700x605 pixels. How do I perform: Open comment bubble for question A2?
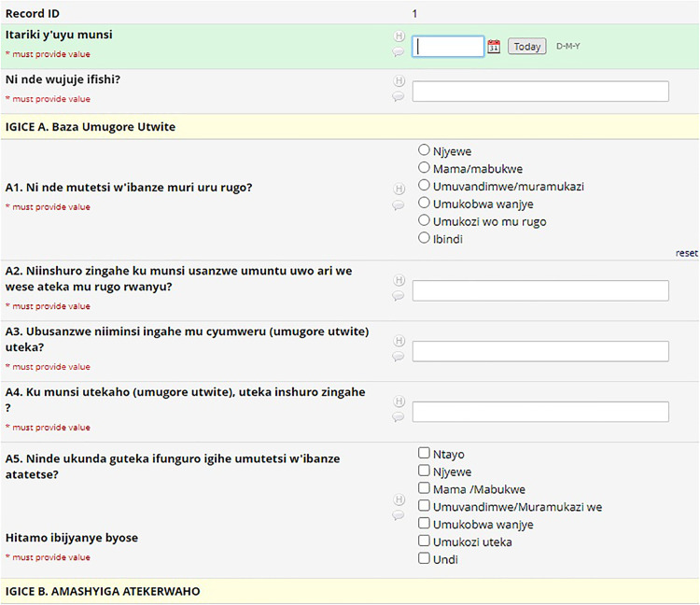[x=398, y=296]
